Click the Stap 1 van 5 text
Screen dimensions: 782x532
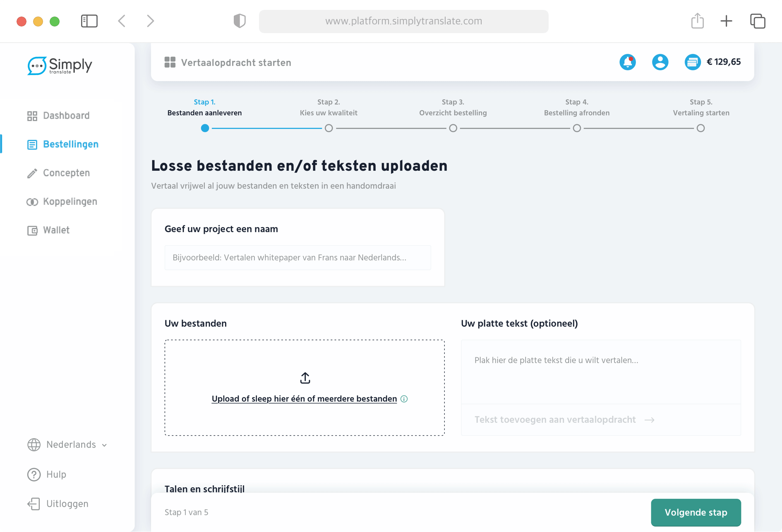click(186, 513)
